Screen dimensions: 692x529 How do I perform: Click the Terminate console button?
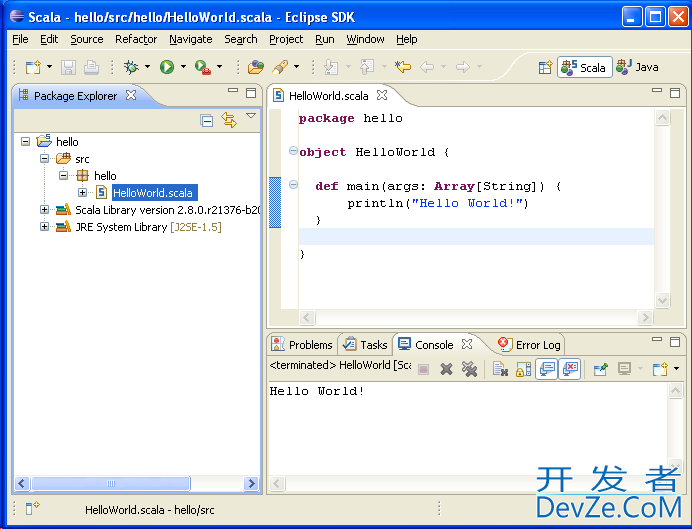[x=424, y=369]
